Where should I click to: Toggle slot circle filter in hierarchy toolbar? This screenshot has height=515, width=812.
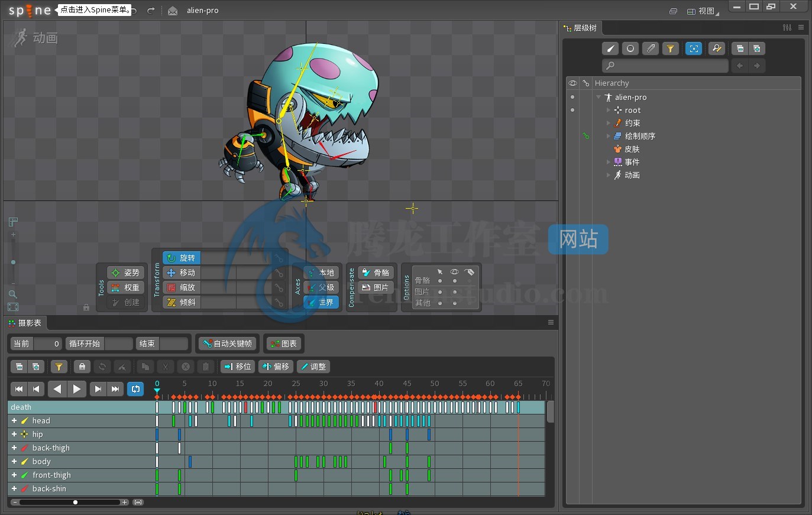(x=630, y=48)
